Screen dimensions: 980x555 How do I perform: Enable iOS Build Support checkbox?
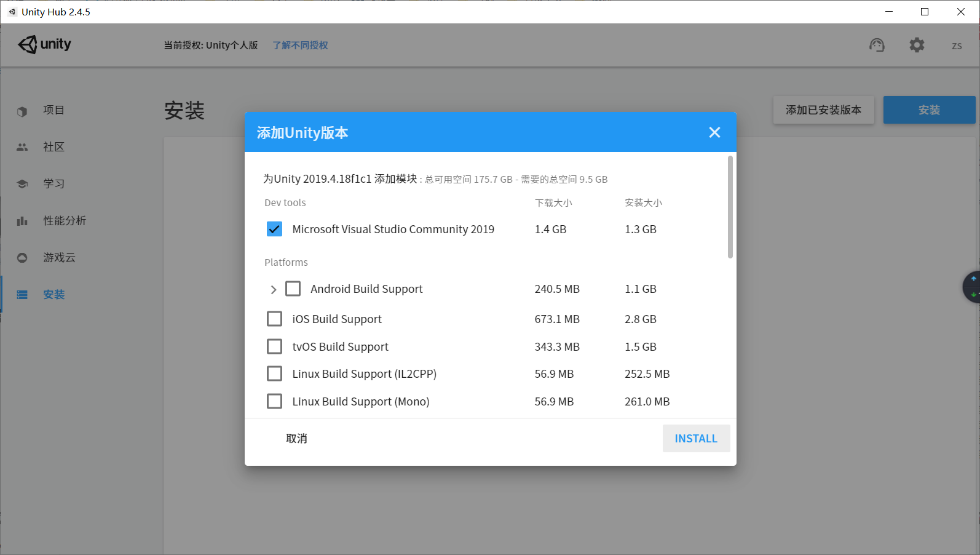[x=274, y=319]
